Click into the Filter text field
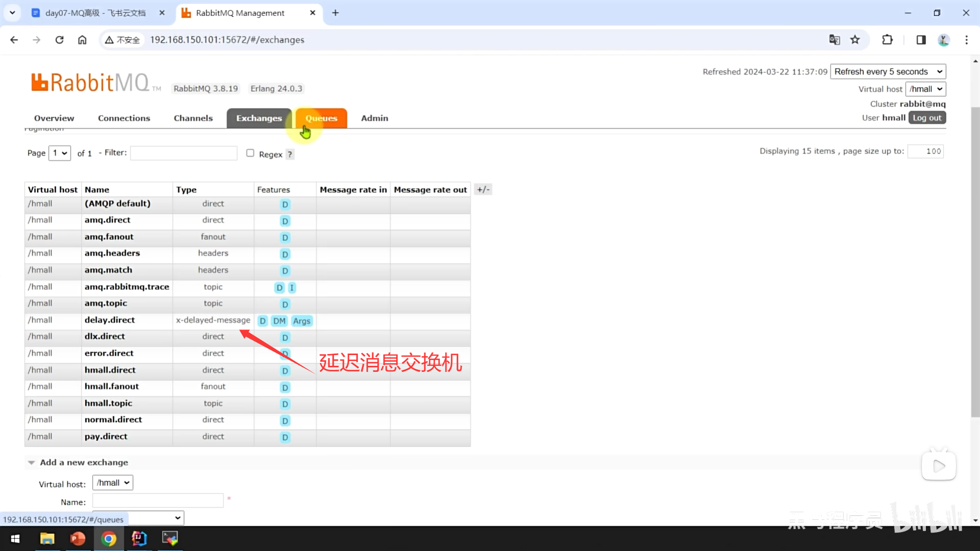This screenshot has width=980, height=551. 184,153
